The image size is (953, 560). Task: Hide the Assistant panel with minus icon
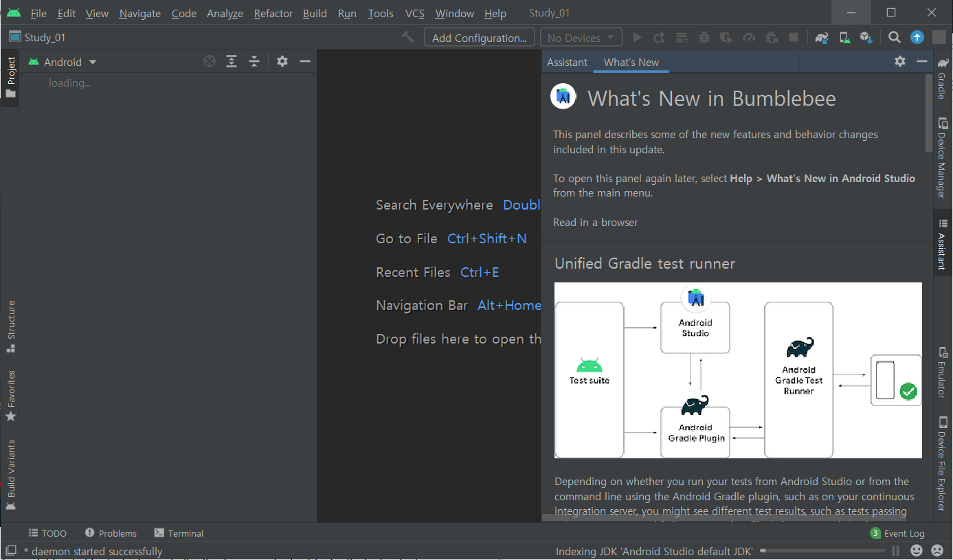pyautogui.click(x=922, y=62)
